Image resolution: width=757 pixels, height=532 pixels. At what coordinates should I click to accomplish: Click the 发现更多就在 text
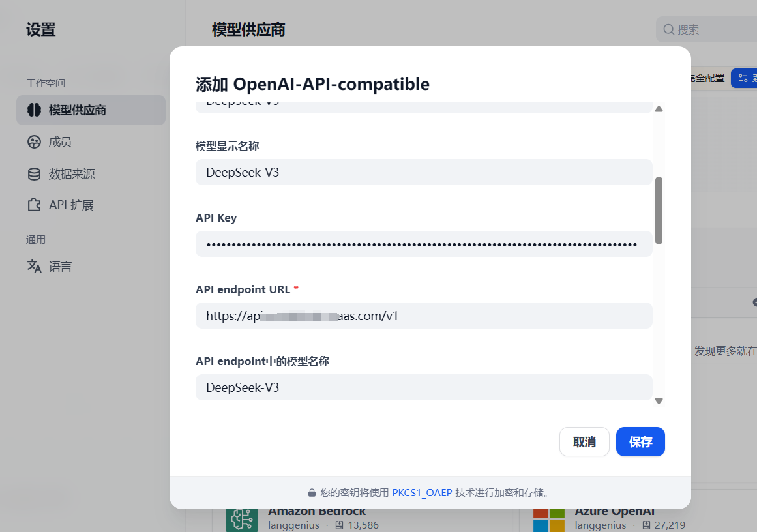(726, 351)
